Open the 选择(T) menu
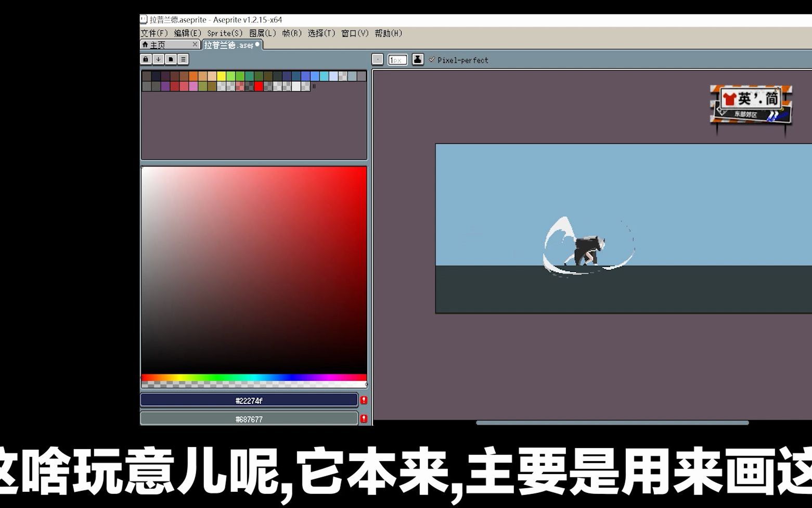The height and width of the screenshot is (508, 812). point(321,33)
